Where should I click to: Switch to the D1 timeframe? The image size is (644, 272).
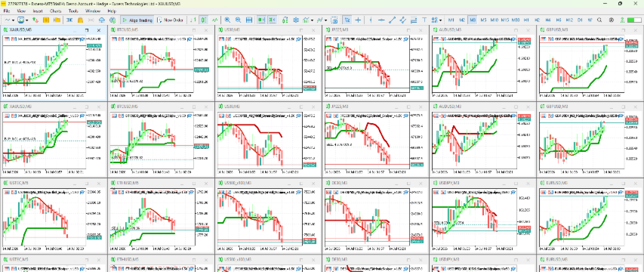(580, 20)
